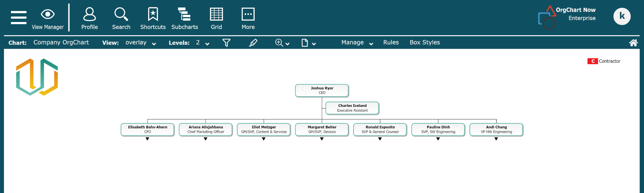Click the red Contractor legend swatch
This screenshot has height=193, width=644.
[x=592, y=61]
